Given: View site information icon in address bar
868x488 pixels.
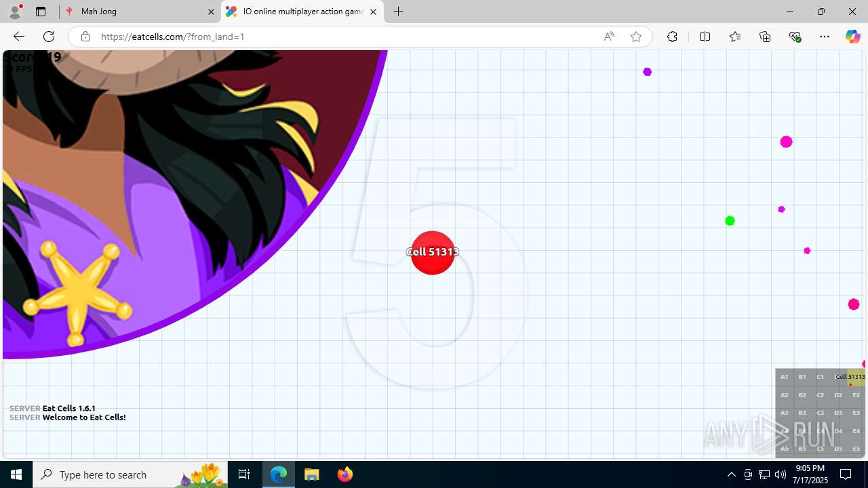Looking at the screenshot, I should [85, 37].
